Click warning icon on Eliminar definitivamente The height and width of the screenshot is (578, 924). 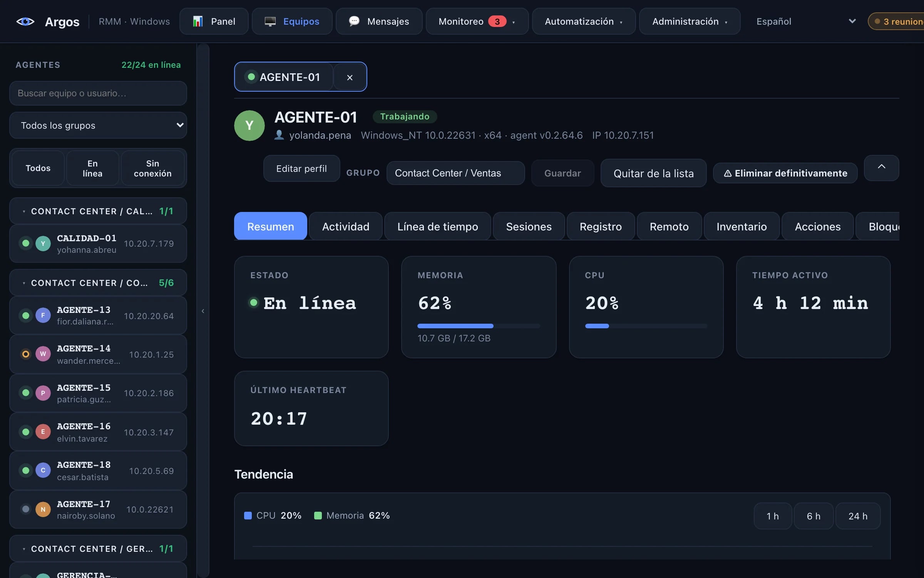pyautogui.click(x=728, y=173)
